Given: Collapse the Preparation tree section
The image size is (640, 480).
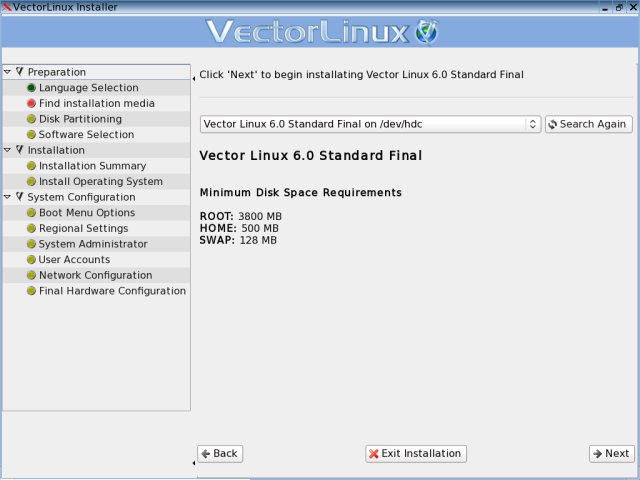Looking at the screenshot, I should tap(7, 72).
